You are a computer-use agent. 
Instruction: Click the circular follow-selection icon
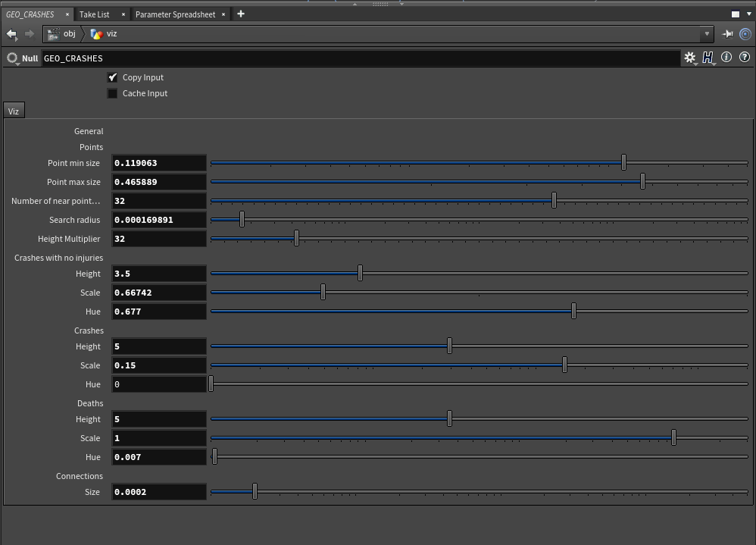745,34
